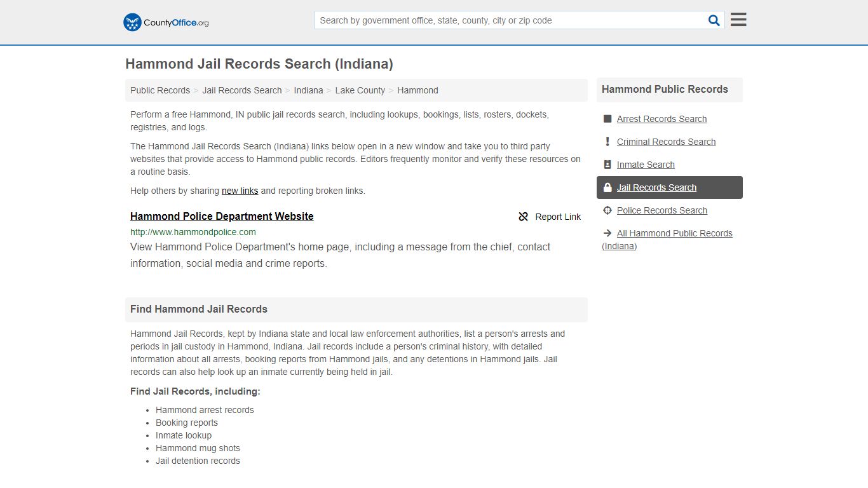Open Arrest Records Search
Image resolution: width=868 pixels, height=488 pixels.
point(661,119)
